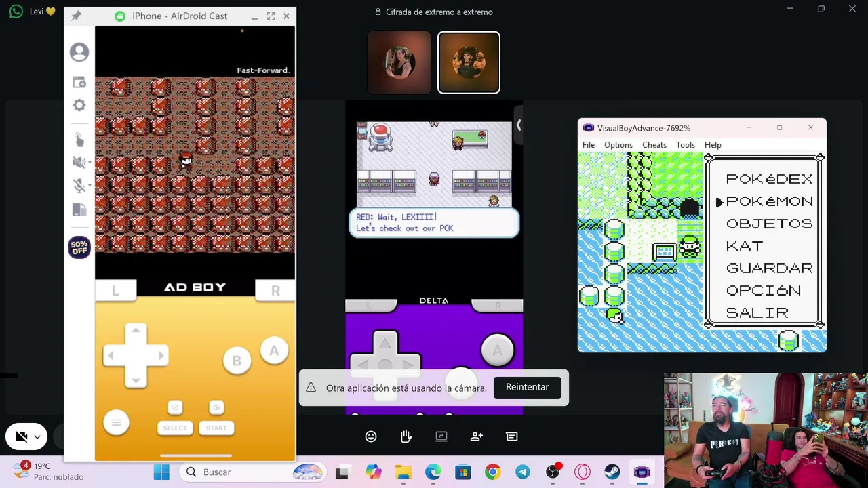868x488 pixels.
Task: Open call chat message icon
Action: tap(512, 436)
